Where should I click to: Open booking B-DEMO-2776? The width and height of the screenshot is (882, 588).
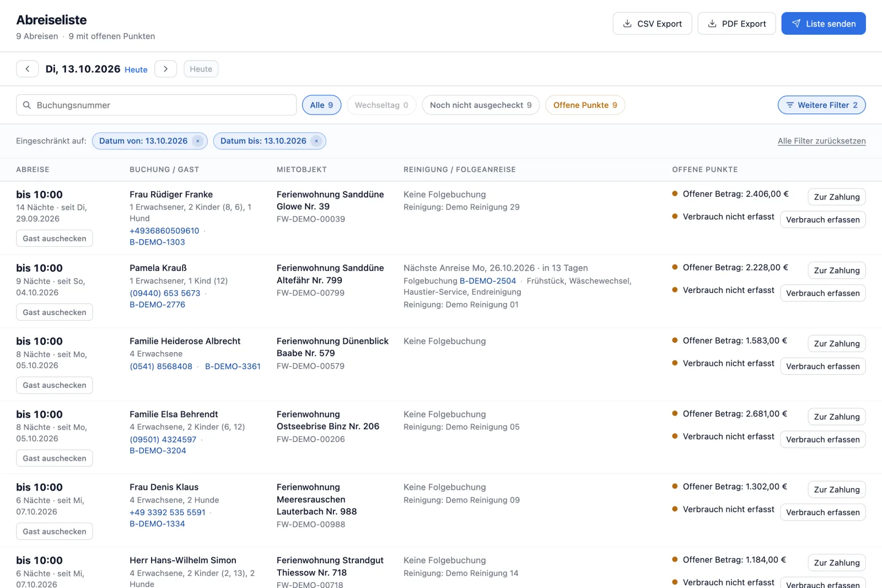[x=157, y=304]
